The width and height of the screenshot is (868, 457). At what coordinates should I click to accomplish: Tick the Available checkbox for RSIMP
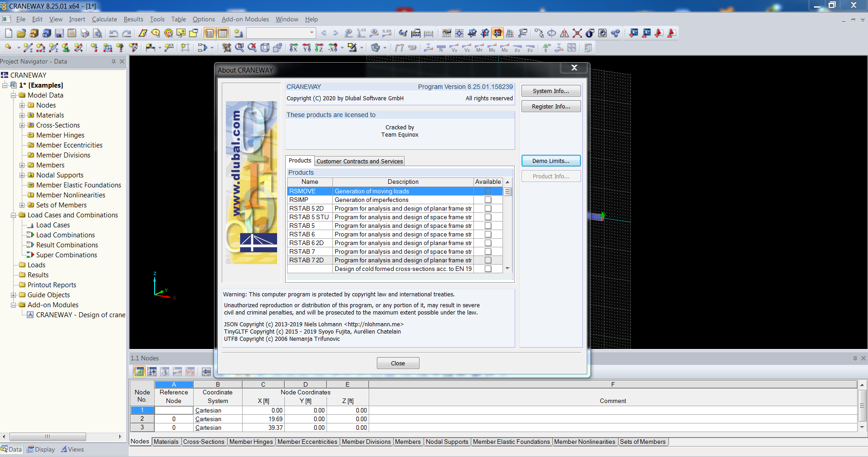point(488,200)
